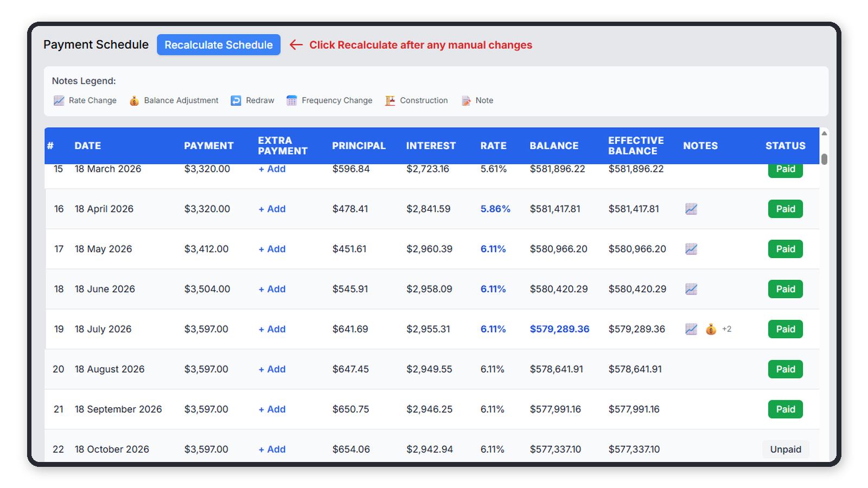This screenshot has width=868, height=488.
Task: Click the DATE column header
Action: [x=88, y=146]
